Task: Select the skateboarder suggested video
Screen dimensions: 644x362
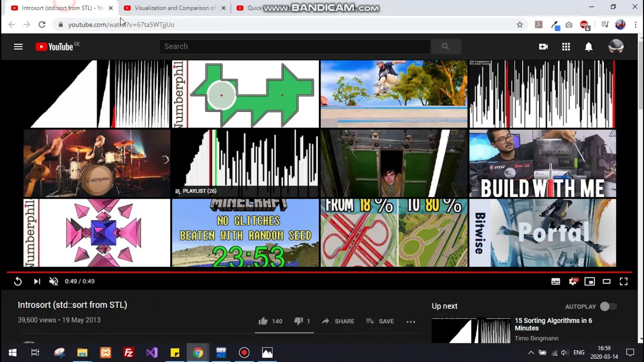Action: click(x=394, y=94)
